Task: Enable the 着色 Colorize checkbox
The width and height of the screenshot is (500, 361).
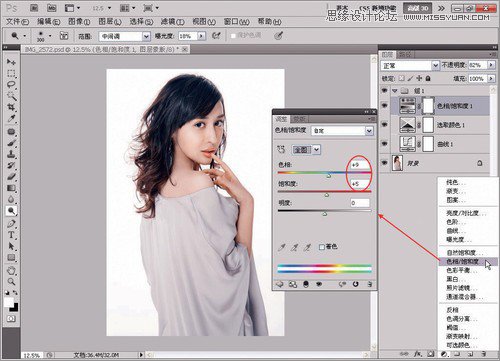Action: [x=322, y=247]
